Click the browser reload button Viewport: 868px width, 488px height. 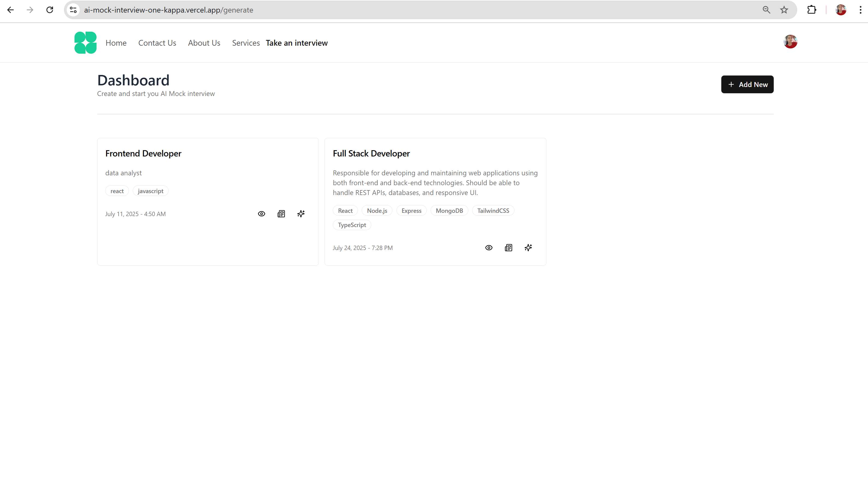click(50, 10)
